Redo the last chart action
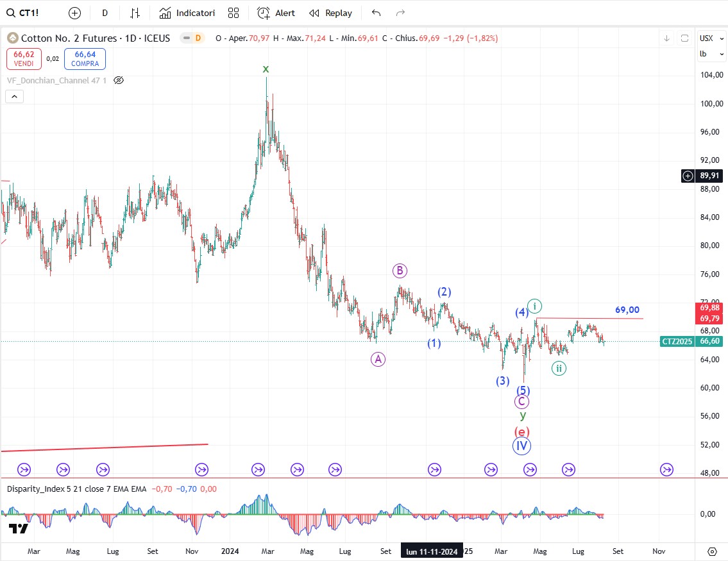Viewport: 728px width, 561px height. pos(401,13)
